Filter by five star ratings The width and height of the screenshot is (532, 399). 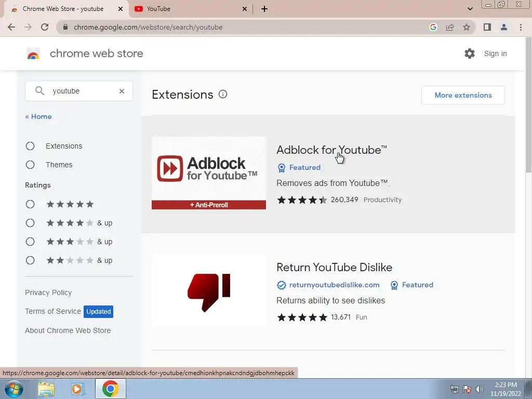pos(30,204)
